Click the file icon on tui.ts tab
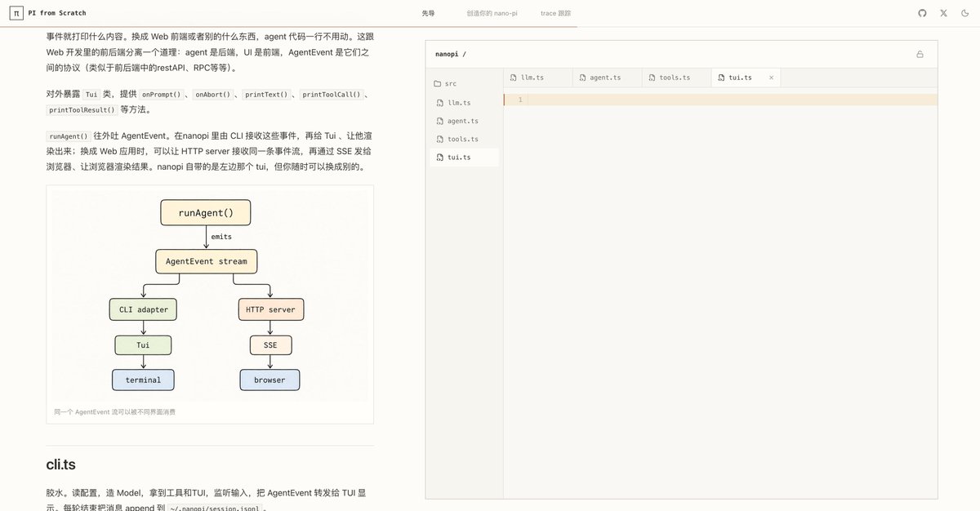980x511 pixels. point(721,78)
